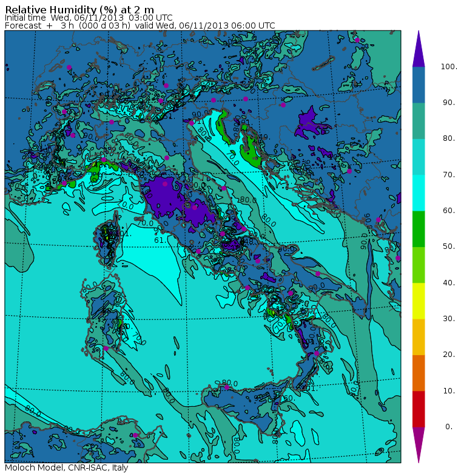Click the magenta city dot on Sicily's north coast
This screenshot has width=461, height=476.
coord(227,387)
